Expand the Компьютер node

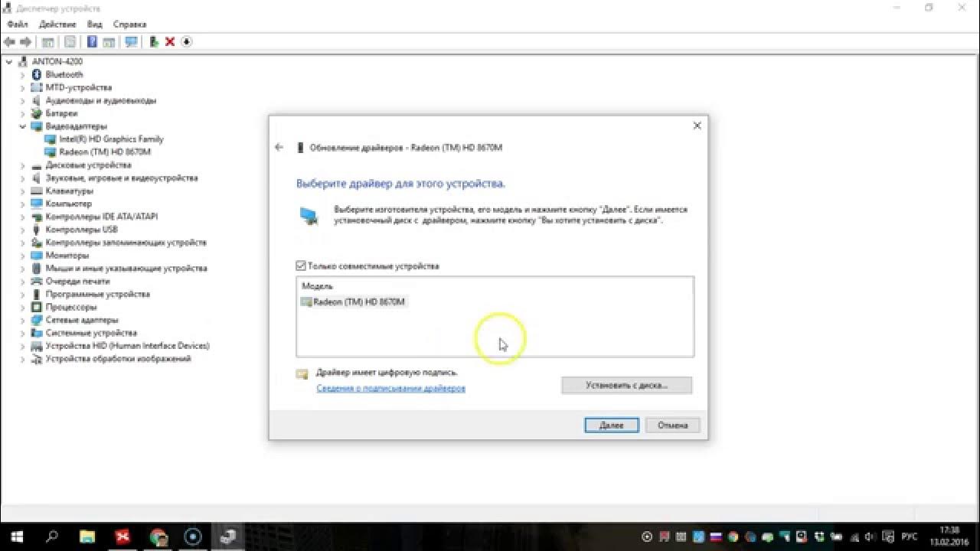(23, 204)
